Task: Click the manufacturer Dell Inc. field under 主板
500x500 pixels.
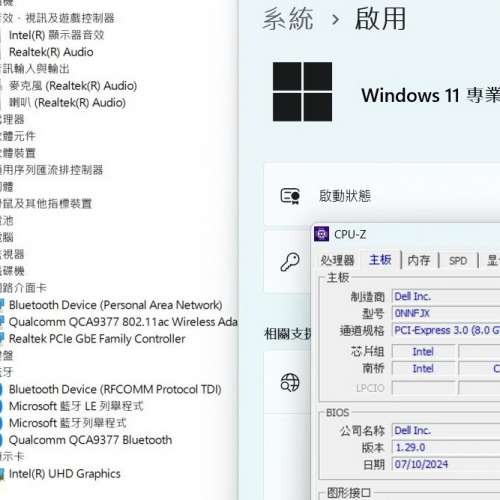Action: pyautogui.click(x=446, y=296)
